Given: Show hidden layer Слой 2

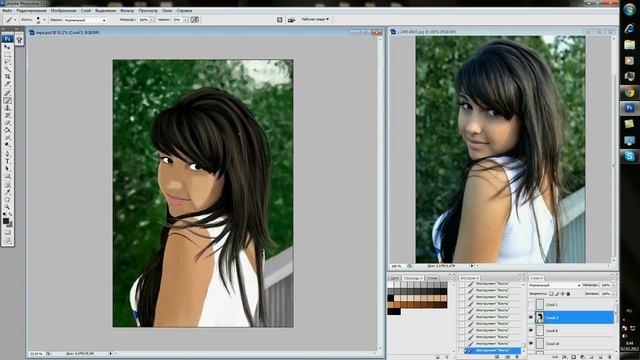Looking at the screenshot, I should tap(531, 304).
